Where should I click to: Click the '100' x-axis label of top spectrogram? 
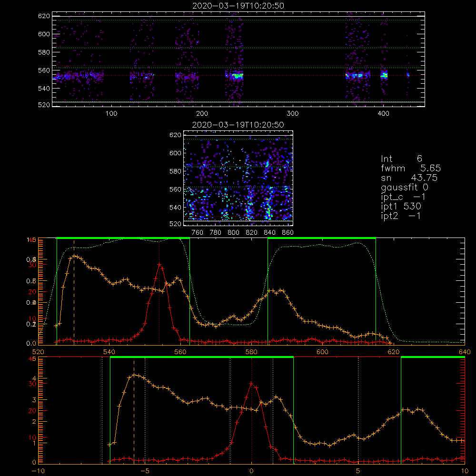111,114
